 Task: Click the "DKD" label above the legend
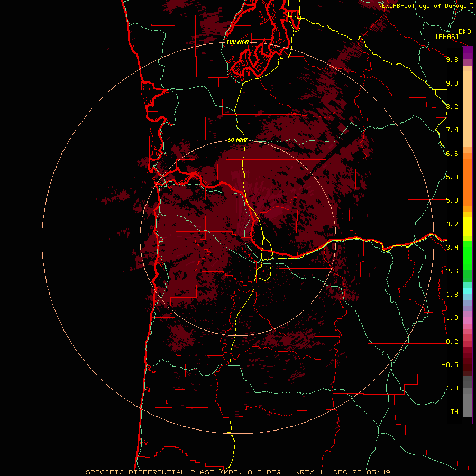(464, 32)
